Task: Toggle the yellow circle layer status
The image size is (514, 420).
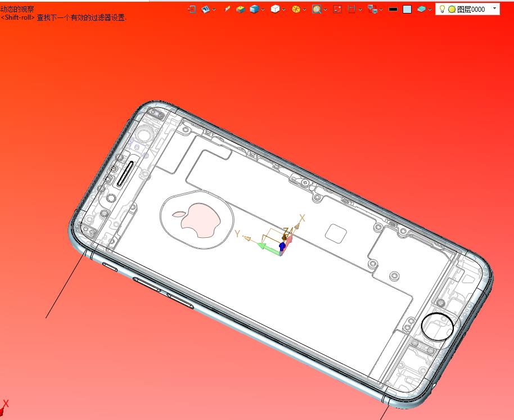Action: (452, 10)
